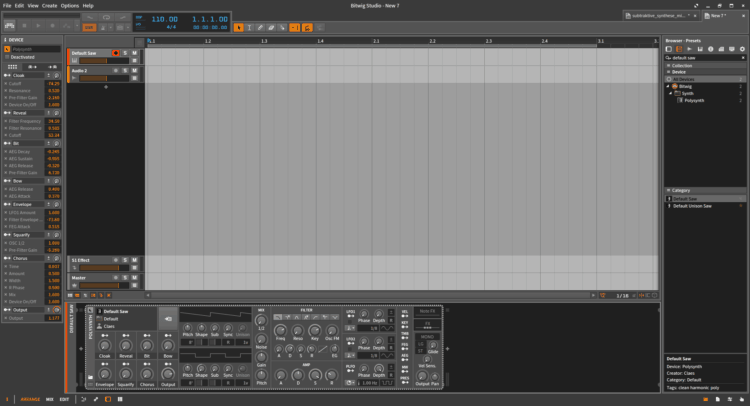Disarm record on Default Saw track

click(116, 53)
